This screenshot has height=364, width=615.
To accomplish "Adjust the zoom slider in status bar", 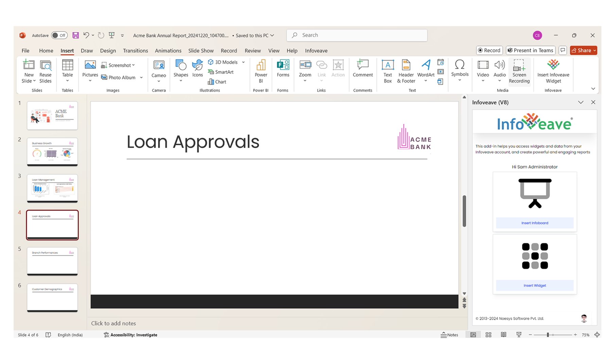I will pyautogui.click(x=548, y=335).
